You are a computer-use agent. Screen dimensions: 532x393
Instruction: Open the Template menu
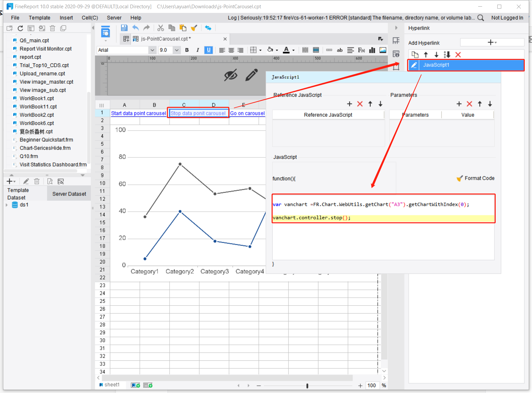pyautogui.click(x=39, y=18)
